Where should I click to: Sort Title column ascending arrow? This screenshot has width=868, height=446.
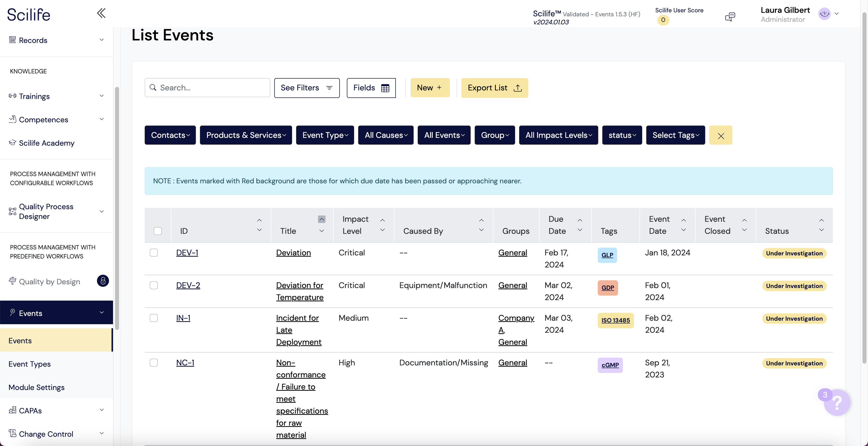click(321, 220)
